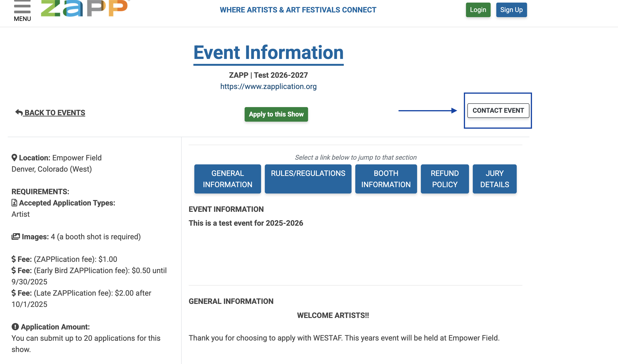Click the alert icon beside Application Amount

pos(15,326)
